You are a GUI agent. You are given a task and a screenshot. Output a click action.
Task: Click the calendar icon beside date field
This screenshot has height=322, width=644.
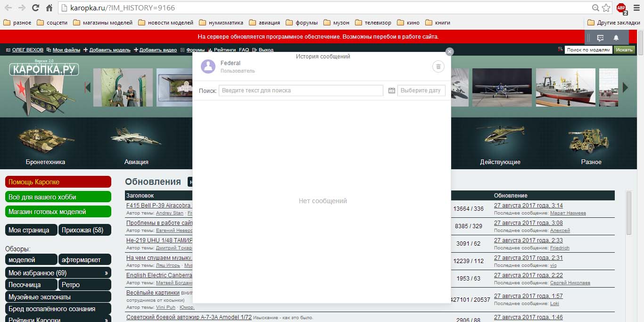click(391, 91)
